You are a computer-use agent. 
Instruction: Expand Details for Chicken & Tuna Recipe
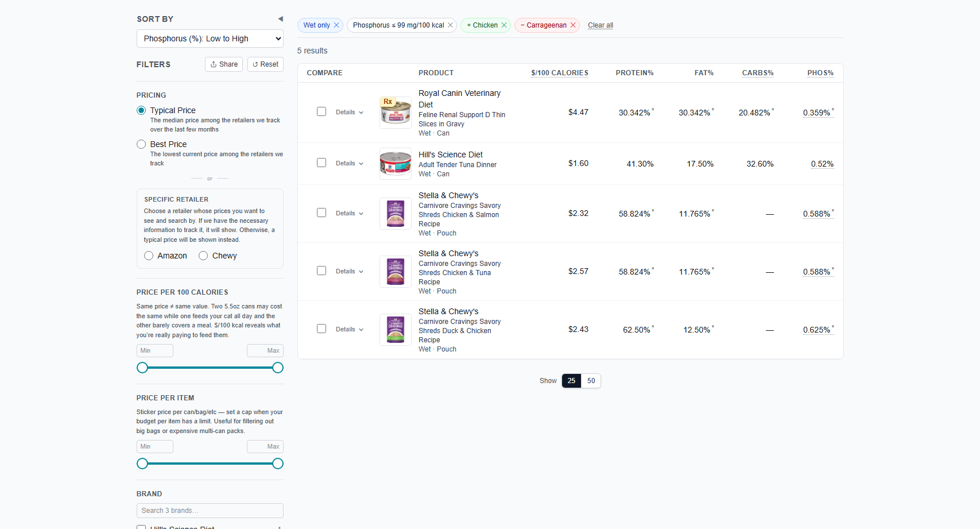point(350,272)
